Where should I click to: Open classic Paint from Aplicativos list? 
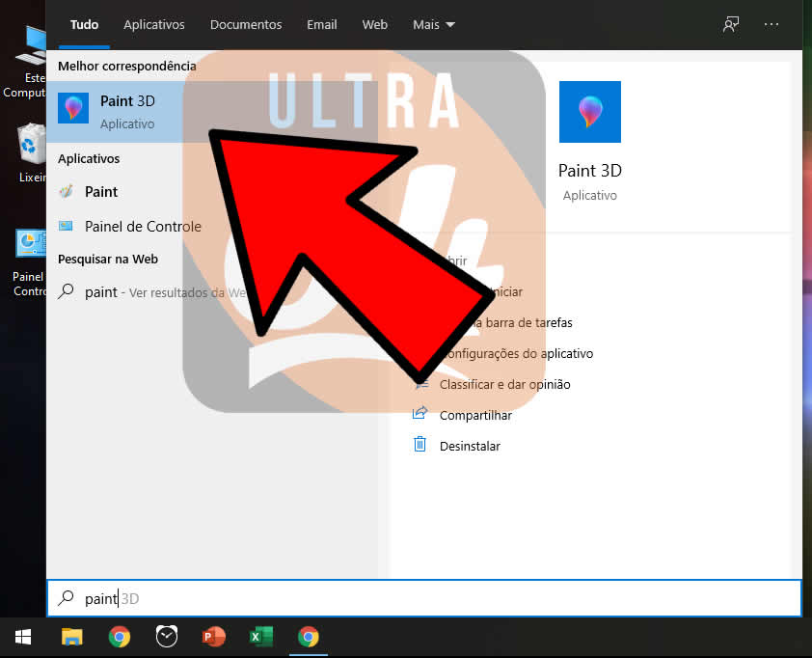pos(99,192)
